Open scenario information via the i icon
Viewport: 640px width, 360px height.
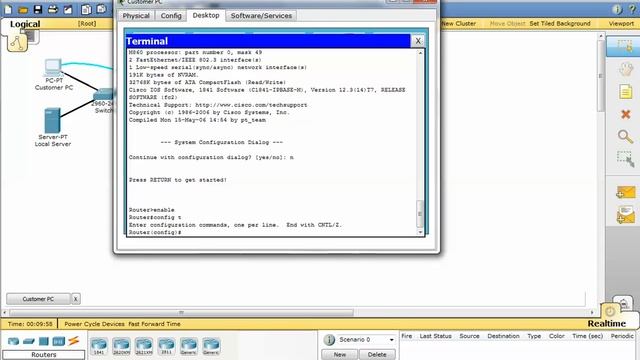click(329, 340)
